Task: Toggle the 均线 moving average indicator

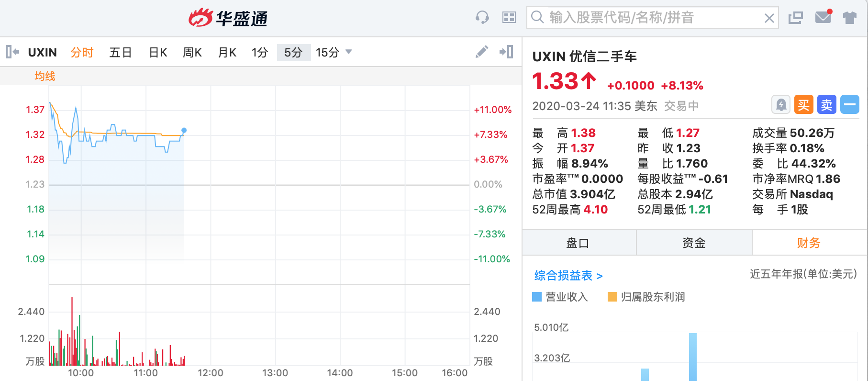Action: pos(45,76)
